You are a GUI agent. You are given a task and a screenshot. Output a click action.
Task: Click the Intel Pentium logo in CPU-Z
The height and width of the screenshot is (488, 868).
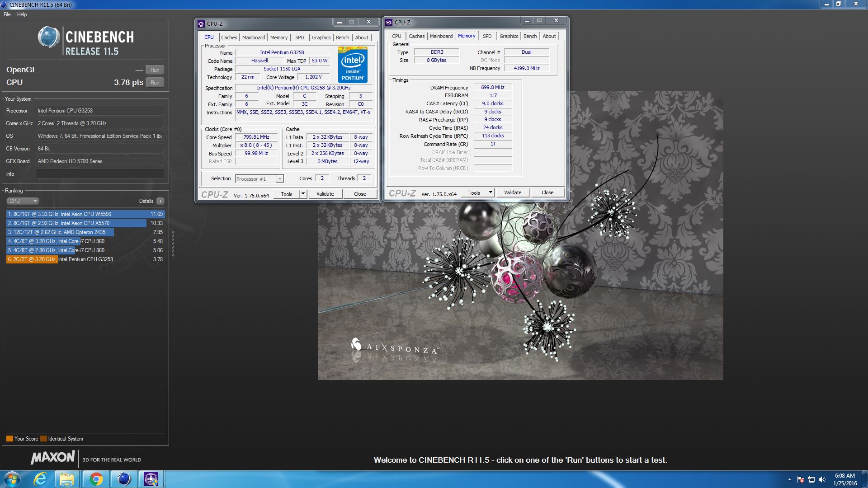353,65
